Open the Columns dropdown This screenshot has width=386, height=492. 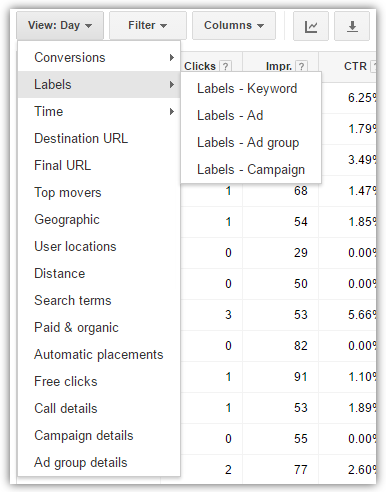[234, 26]
